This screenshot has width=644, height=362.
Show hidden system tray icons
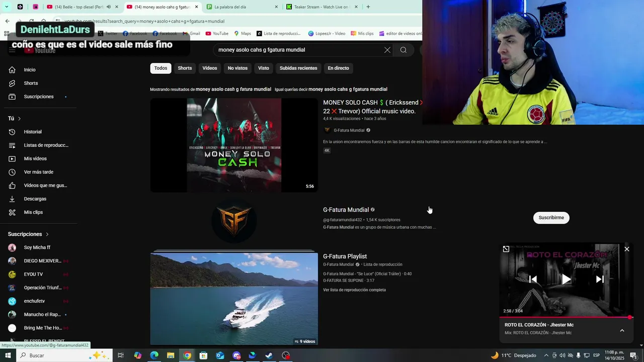click(546, 355)
